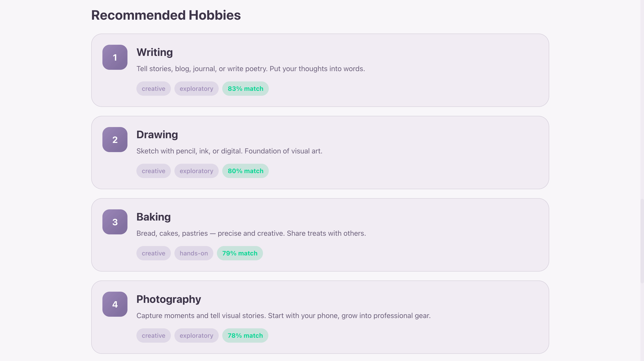The width and height of the screenshot is (644, 361).
Task: Click the exploratory tag under Photography
Action: (x=196, y=335)
